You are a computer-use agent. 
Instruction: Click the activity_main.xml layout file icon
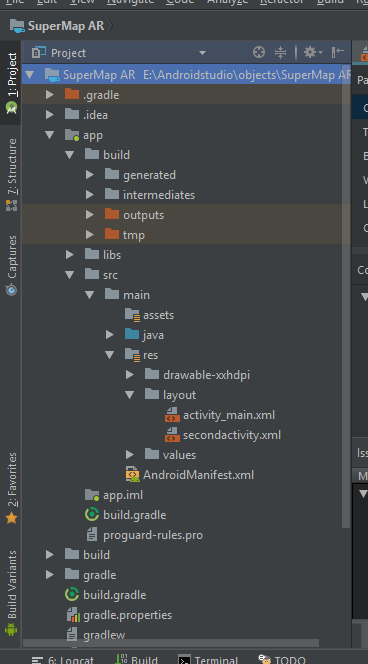pos(172,415)
